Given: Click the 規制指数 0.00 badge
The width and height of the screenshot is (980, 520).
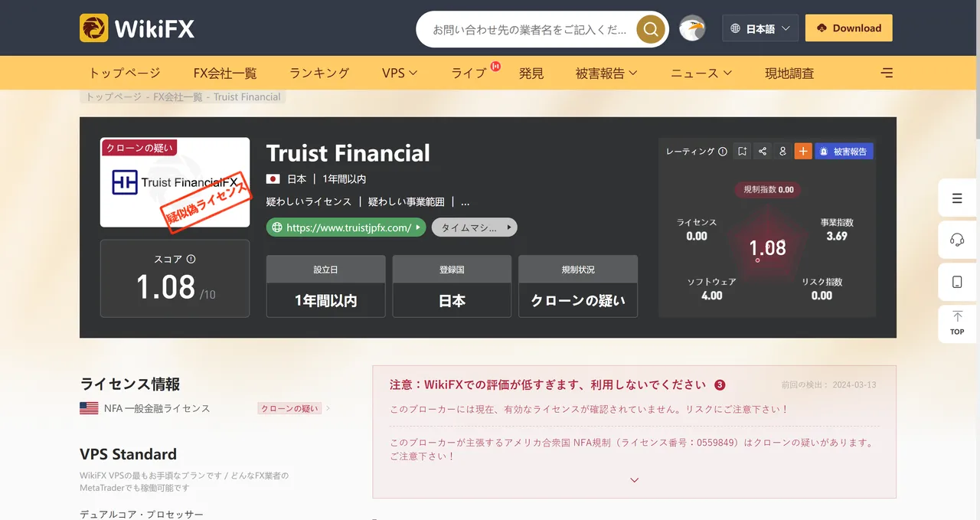Looking at the screenshot, I should coord(768,189).
